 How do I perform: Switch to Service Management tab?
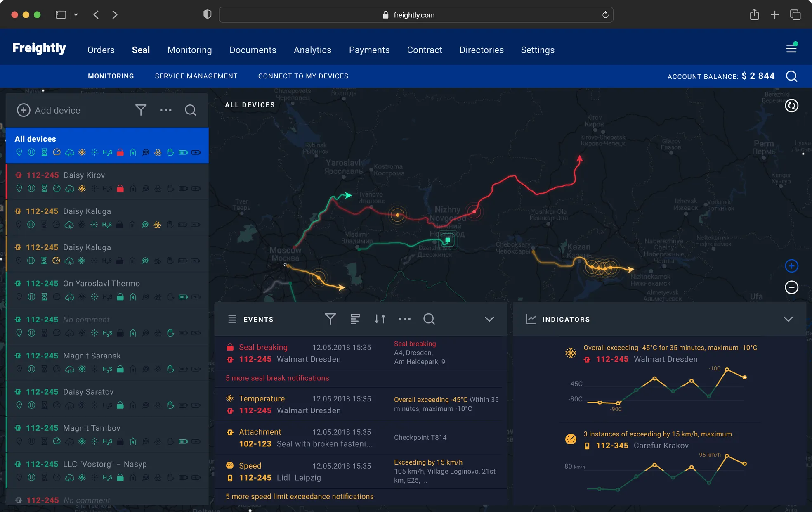[196, 76]
